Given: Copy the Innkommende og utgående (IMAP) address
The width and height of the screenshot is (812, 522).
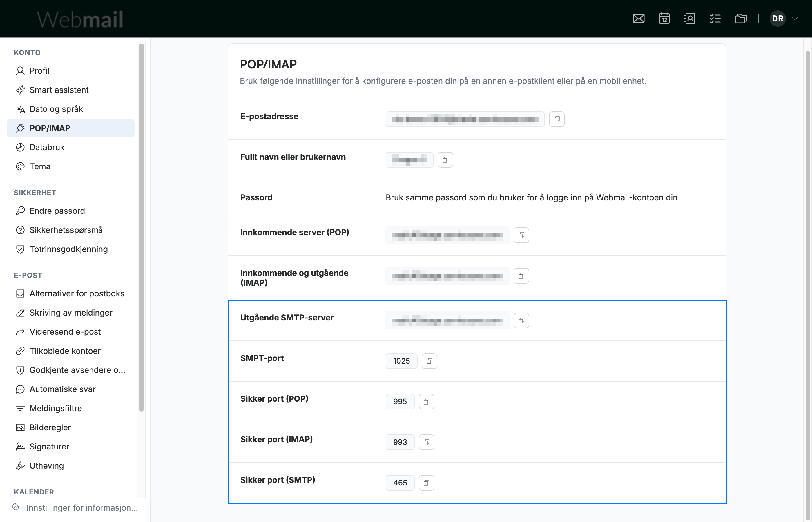Looking at the screenshot, I should 521,276.
